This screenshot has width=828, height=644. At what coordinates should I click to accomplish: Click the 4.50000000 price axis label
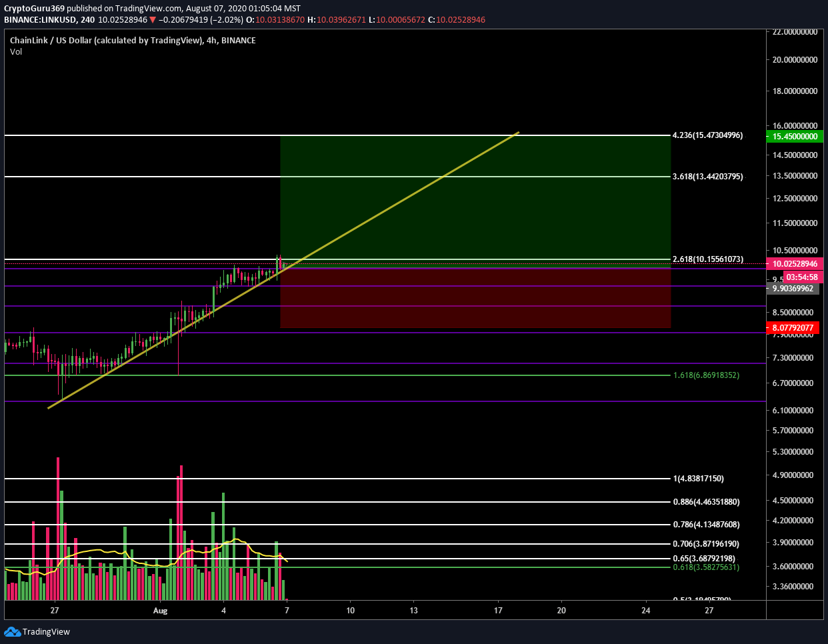click(793, 501)
